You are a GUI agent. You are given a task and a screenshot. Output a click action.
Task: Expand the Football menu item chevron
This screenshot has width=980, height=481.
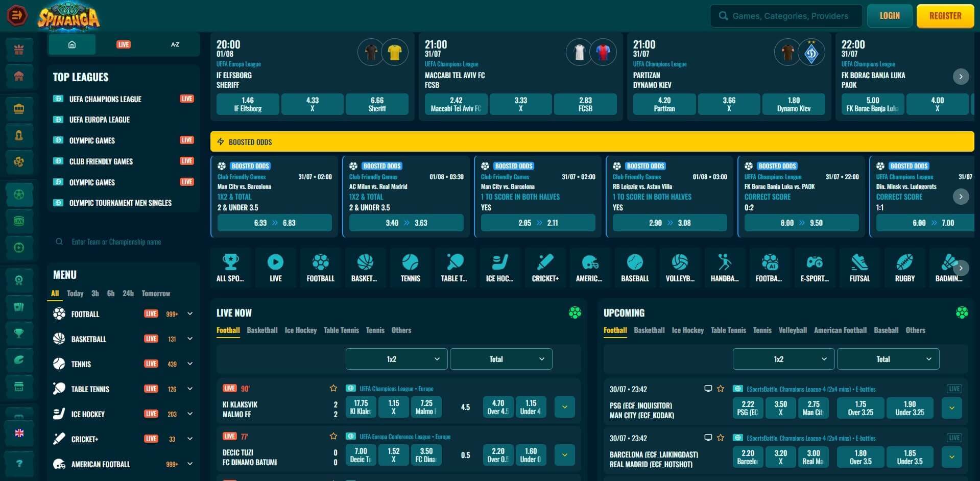point(190,314)
